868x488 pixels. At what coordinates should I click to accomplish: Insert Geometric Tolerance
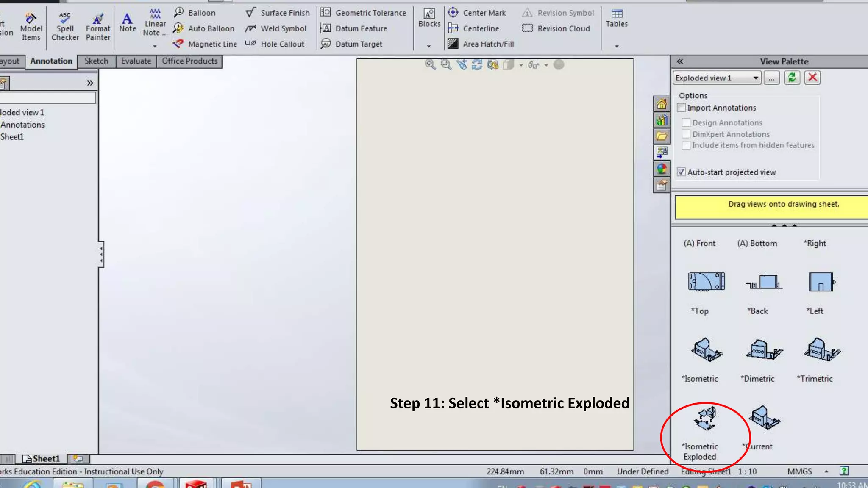pos(363,13)
